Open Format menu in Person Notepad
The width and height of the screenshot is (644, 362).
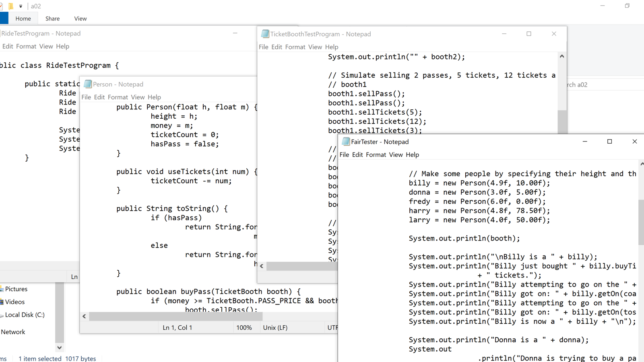118,97
